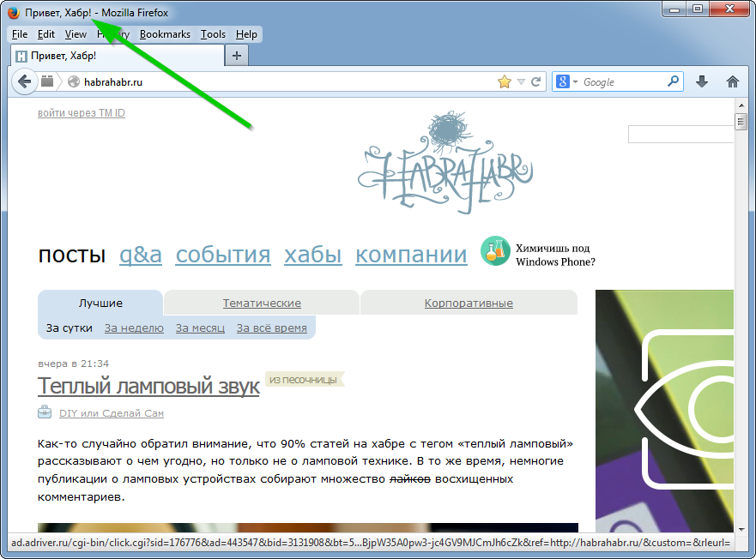Choose the 'За неделю' filter

click(x=134, y=328)
